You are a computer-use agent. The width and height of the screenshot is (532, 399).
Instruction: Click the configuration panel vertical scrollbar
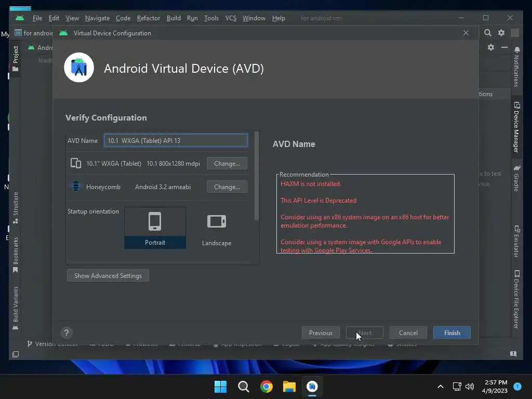pyautogui.click(x=257, y=176)
